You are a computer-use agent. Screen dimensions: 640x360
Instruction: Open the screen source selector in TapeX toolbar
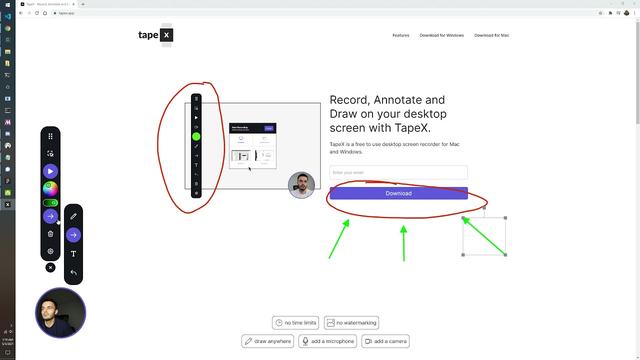[x=50, y=153]
